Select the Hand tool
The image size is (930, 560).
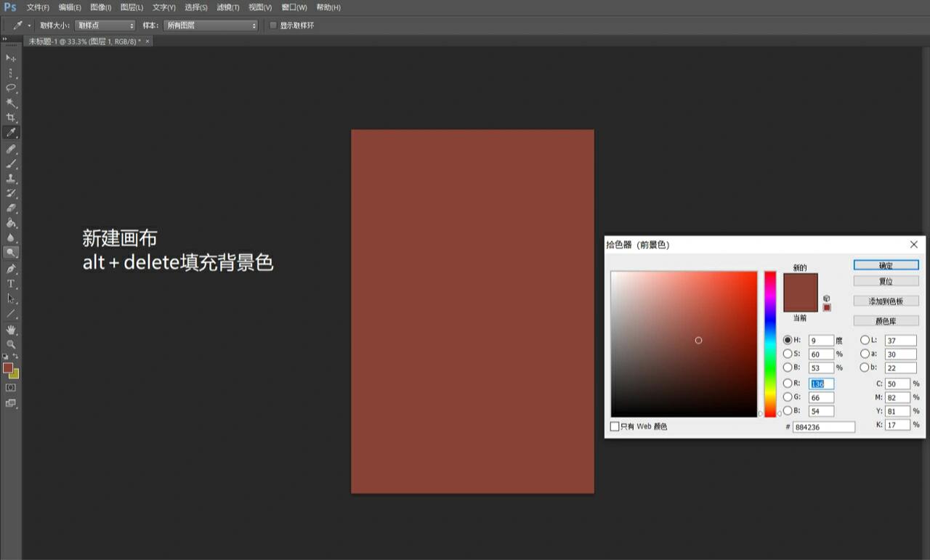coord(11,330)
